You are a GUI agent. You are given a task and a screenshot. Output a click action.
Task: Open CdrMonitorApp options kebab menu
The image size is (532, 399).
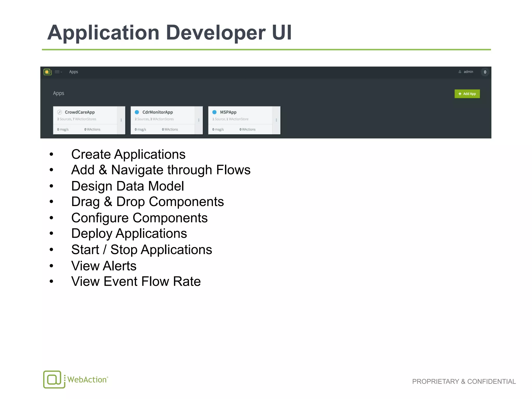coord(199,120)
